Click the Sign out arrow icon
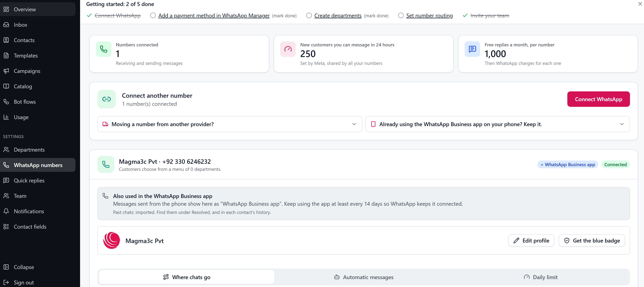644x287 pixels. (x=6, y=282)
